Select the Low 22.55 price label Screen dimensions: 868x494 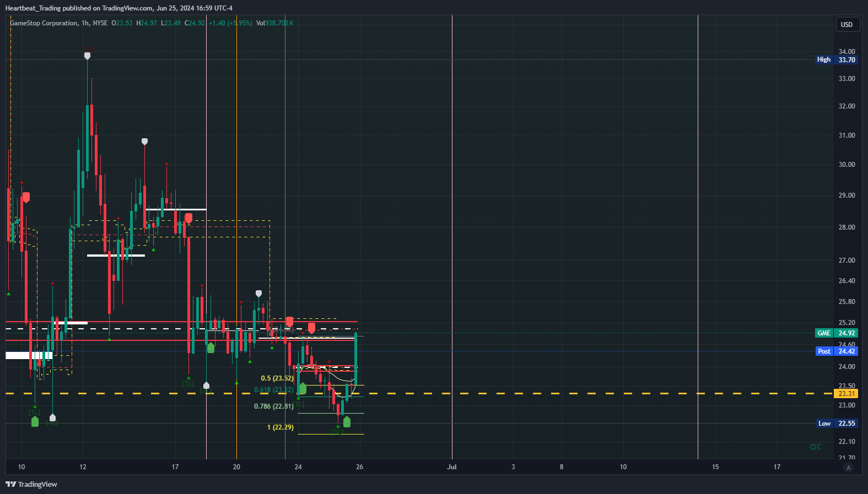point(837,424)
